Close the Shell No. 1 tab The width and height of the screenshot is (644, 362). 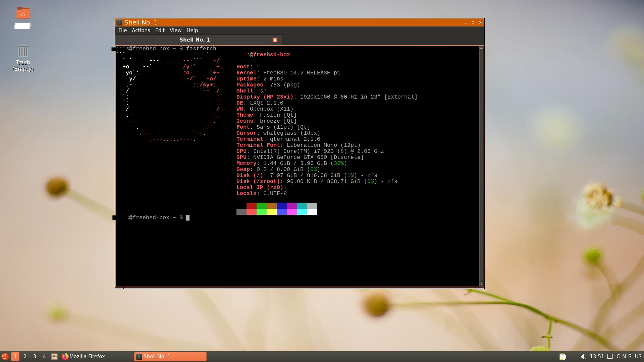275,40
